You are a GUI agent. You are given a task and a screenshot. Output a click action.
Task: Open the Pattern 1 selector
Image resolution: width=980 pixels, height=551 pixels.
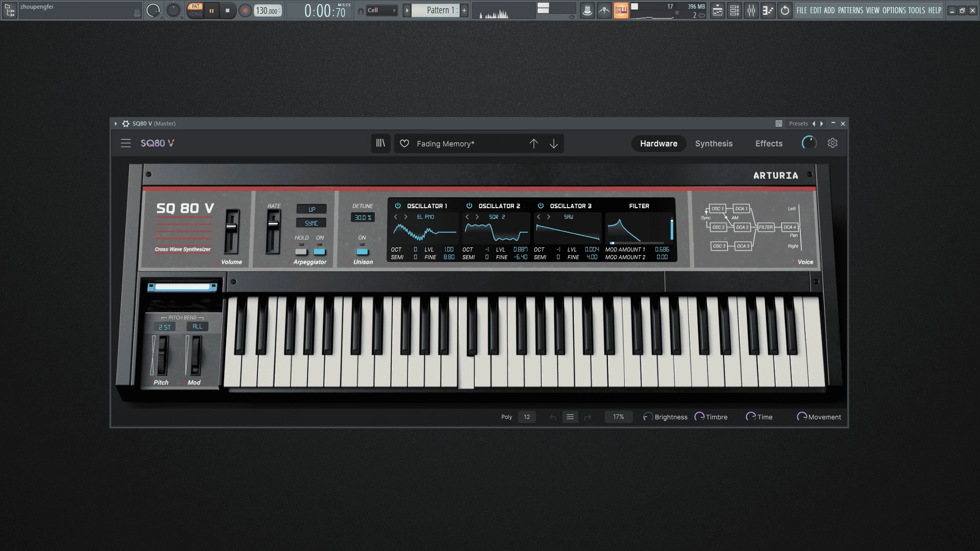pos(435,10)
